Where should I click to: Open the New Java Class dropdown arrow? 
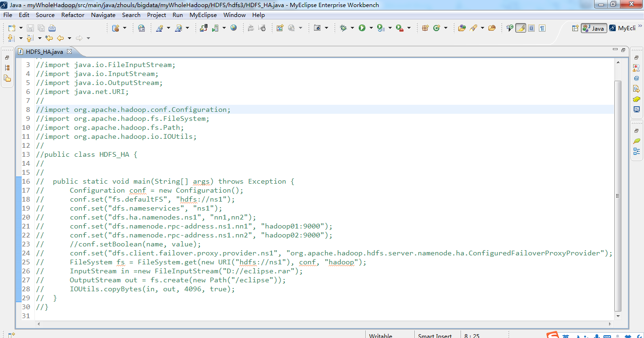[446, 28]
